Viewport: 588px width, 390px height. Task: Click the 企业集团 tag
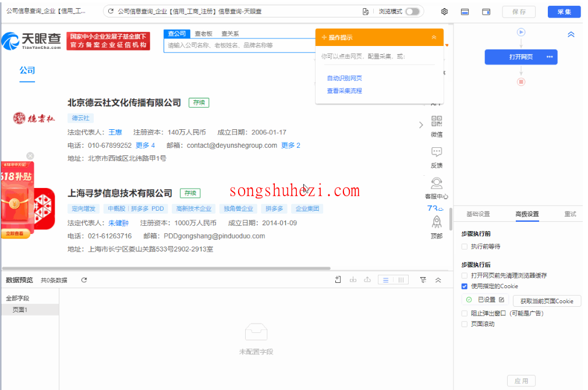point(307,208)
